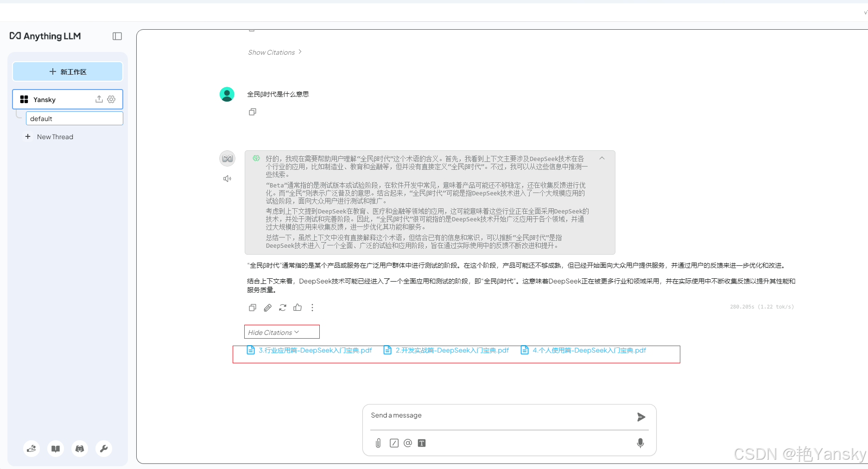Copy the user message 全民β时代是什么意思

pos(253,112)
